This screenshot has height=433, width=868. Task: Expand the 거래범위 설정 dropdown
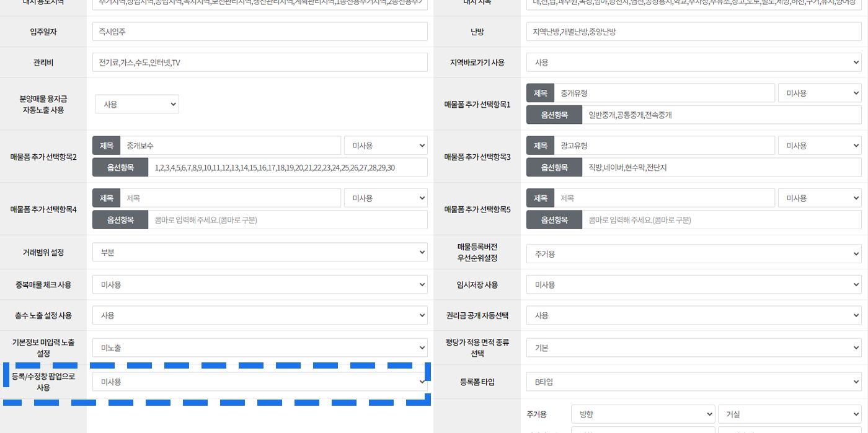click(x=260, y=252)
